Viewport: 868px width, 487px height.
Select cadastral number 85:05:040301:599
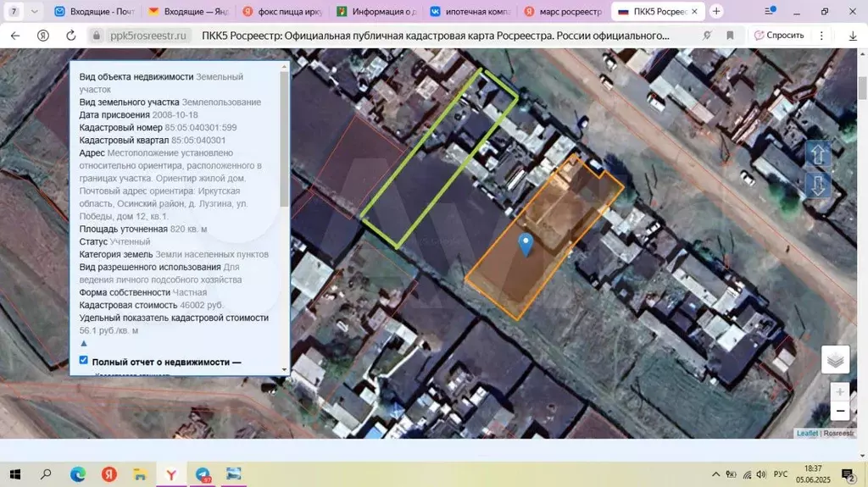(x=200, y=127)
